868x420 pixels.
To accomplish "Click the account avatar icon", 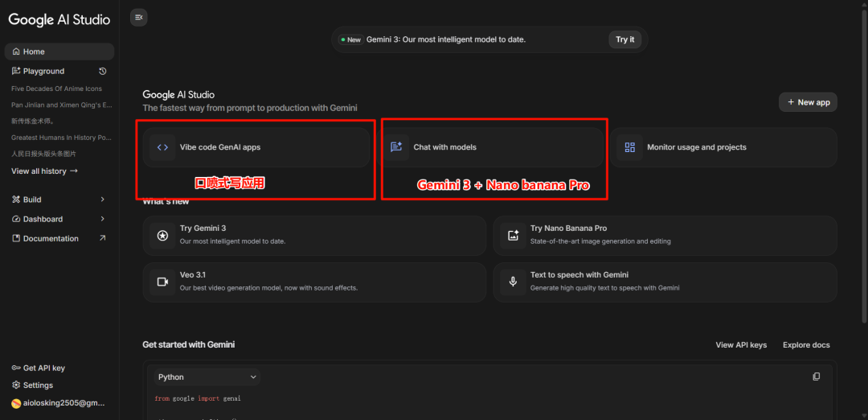I will [x=16, y=403].
